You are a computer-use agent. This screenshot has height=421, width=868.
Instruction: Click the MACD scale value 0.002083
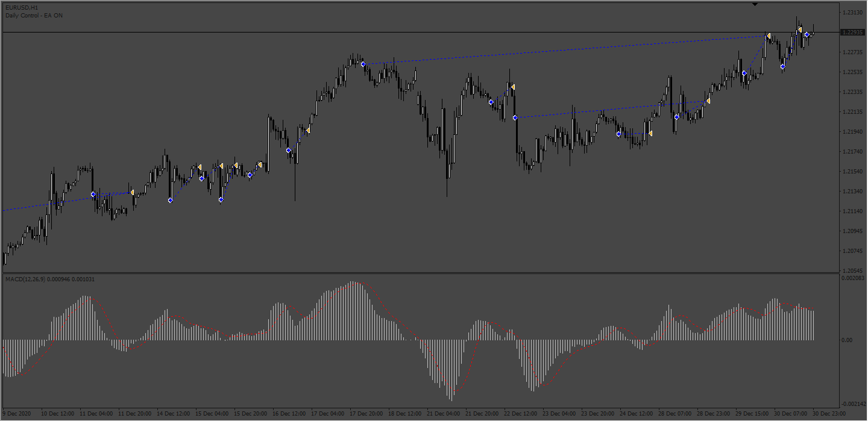[x=854, y=278]
